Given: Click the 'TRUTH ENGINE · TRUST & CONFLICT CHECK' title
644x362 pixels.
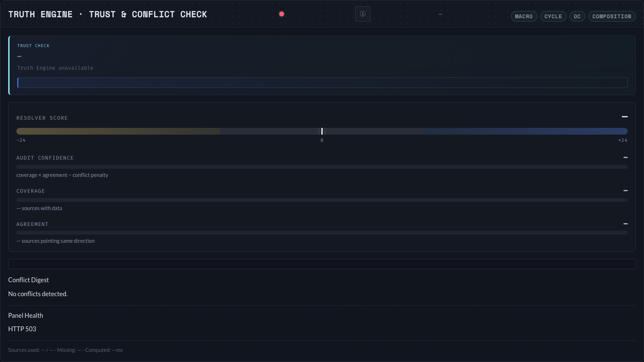Looking at the screenshot, I should (x=108, y=14).
